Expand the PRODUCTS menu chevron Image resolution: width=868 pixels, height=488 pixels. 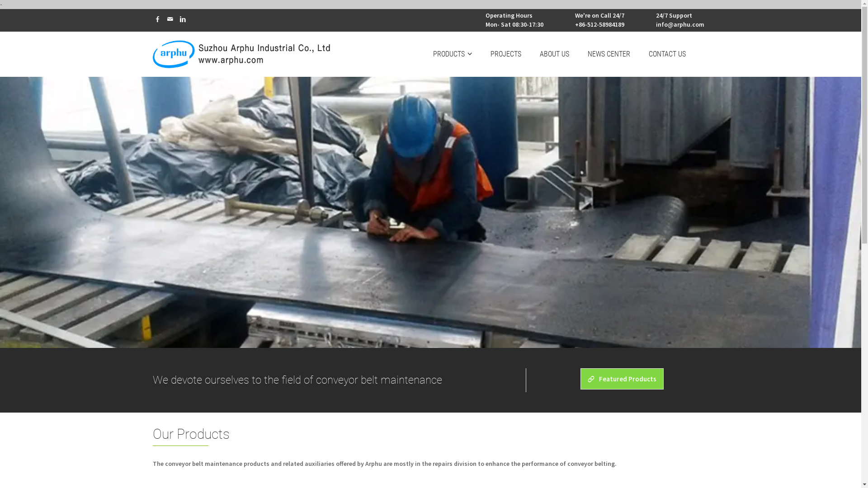(x=470, y=54)
